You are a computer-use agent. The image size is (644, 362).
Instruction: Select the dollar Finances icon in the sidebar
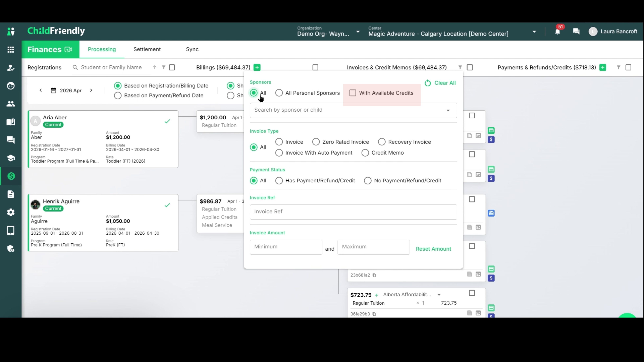11,176
